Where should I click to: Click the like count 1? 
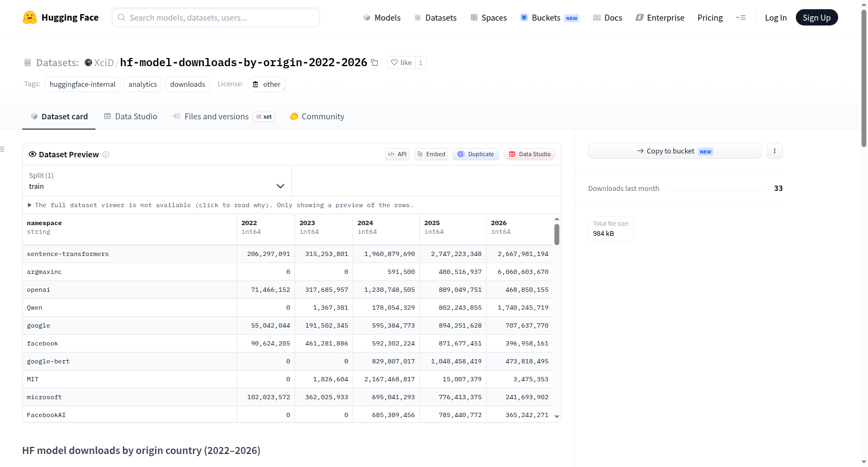coord(420,62)
